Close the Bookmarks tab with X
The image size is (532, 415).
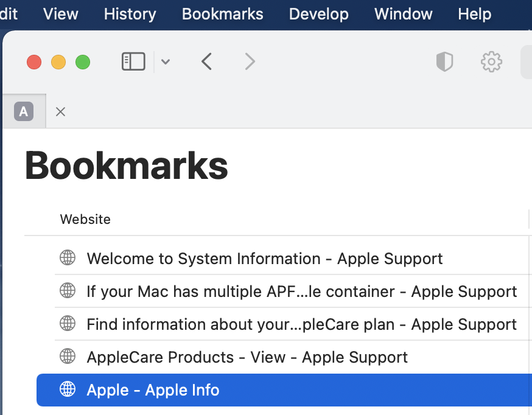tap(60, 111)
